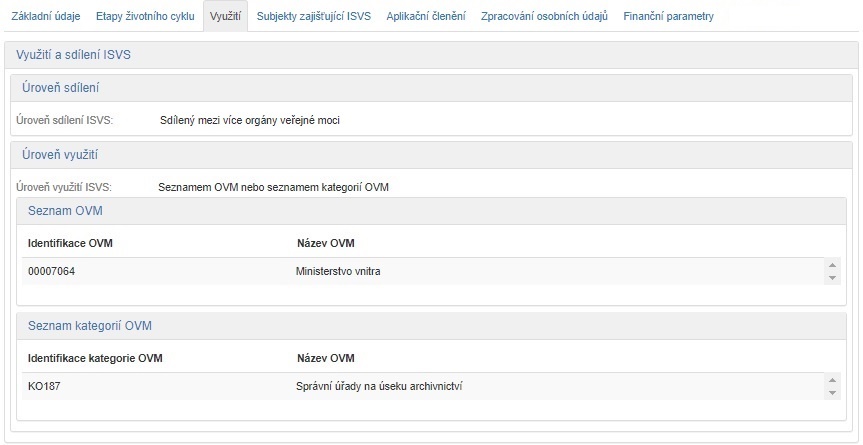
Task: Collapse the Využití a sdílení ISVS panel header
Action: click(74, 55)
